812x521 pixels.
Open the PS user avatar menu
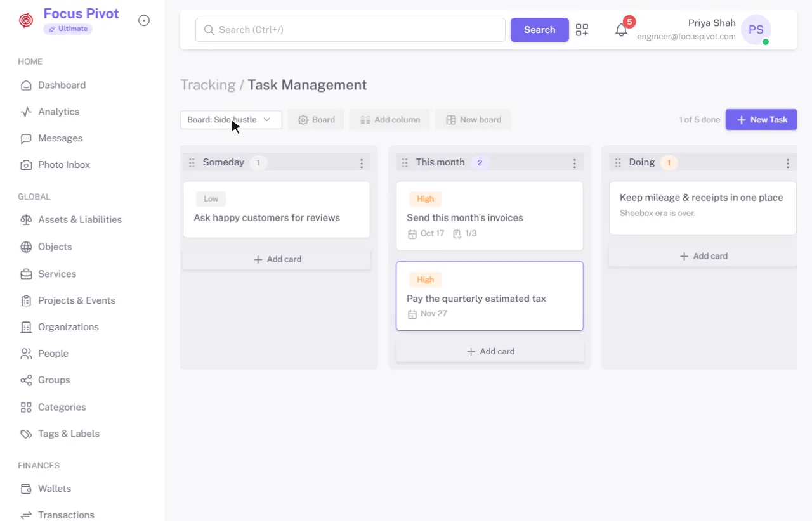tap(756, 30)
